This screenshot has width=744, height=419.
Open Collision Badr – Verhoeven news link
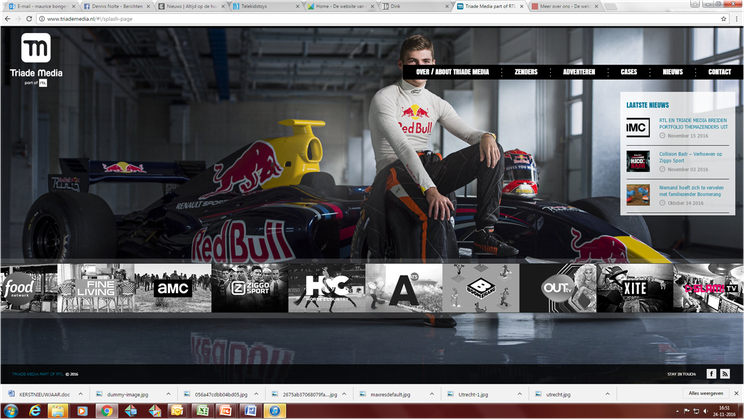point(690,157)
